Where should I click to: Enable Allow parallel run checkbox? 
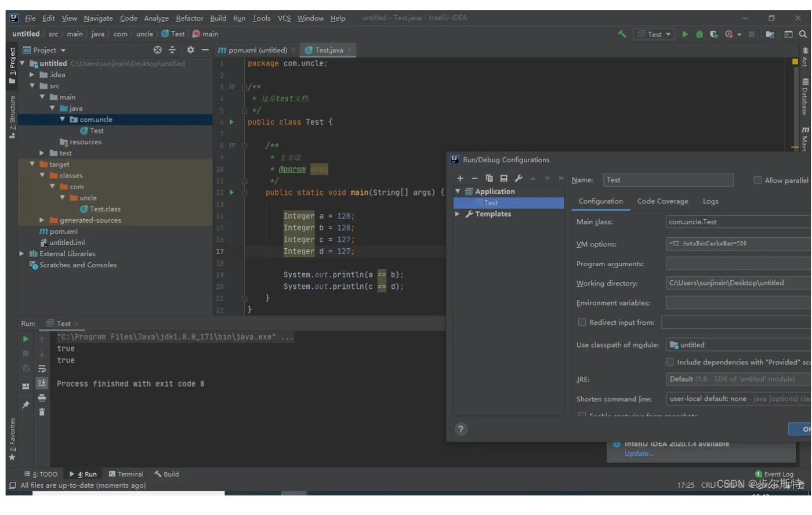pos(757,180)
